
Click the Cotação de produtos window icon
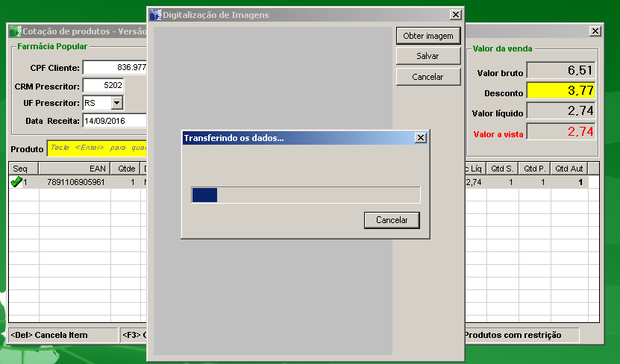point(16,31)
